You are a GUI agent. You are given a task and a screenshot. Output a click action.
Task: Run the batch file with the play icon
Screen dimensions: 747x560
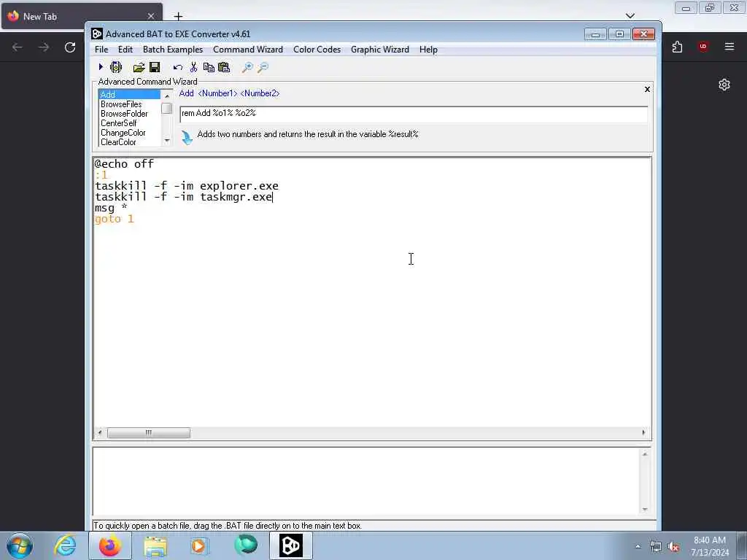[x=101, y=67]
